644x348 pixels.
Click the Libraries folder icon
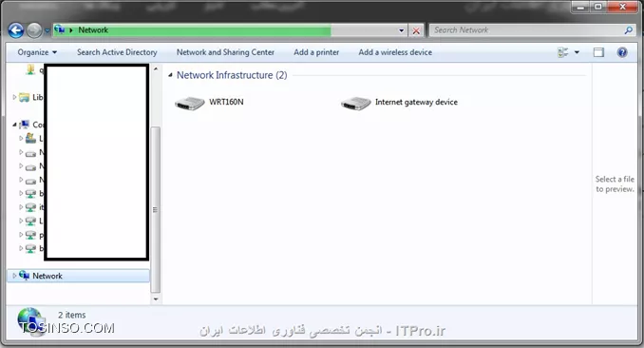tap(25, 97)
